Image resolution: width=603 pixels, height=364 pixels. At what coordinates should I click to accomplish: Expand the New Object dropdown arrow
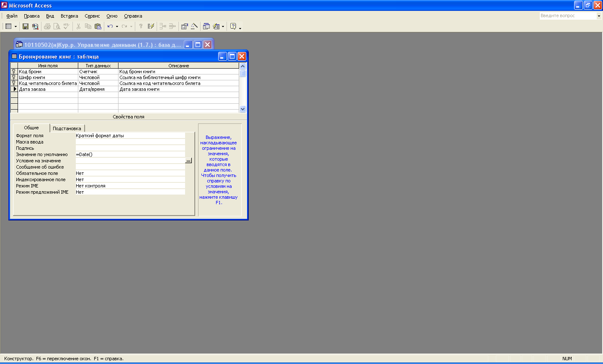tap(223, 26)
